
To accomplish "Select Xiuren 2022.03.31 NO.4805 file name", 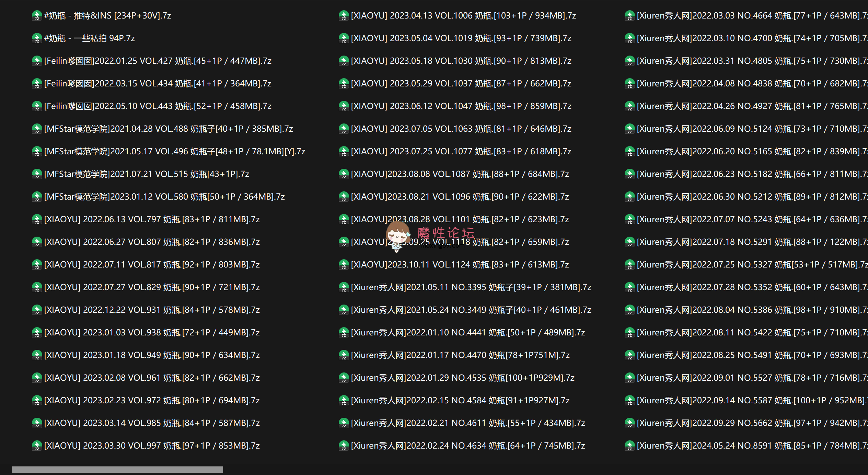I will click(752, 61).
